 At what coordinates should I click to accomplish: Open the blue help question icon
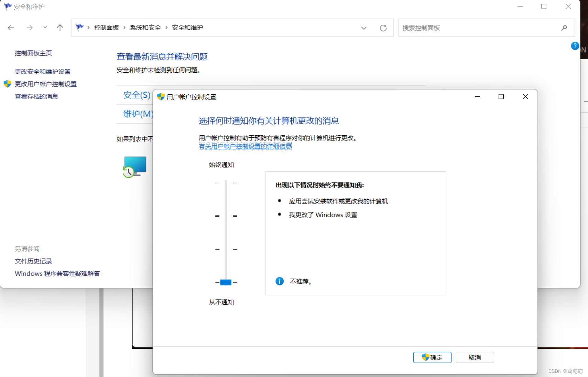tap(575, 46)
